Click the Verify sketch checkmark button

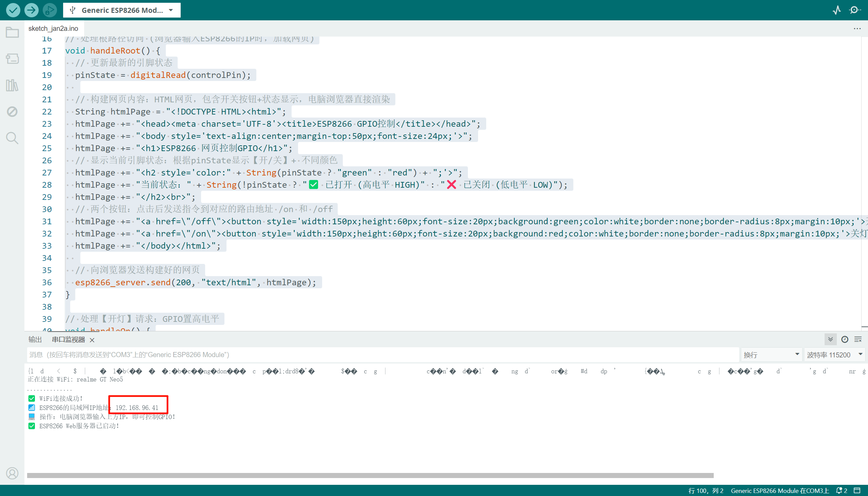[x=13, y=10]
